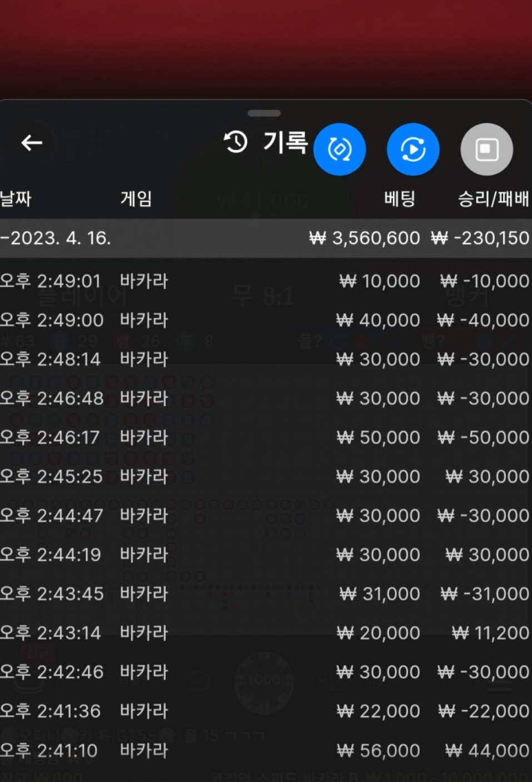The image size is (532, 782).
Task: Click the clock history icon beside 기록
Action: pyautogui.click(x=235, y=142)
